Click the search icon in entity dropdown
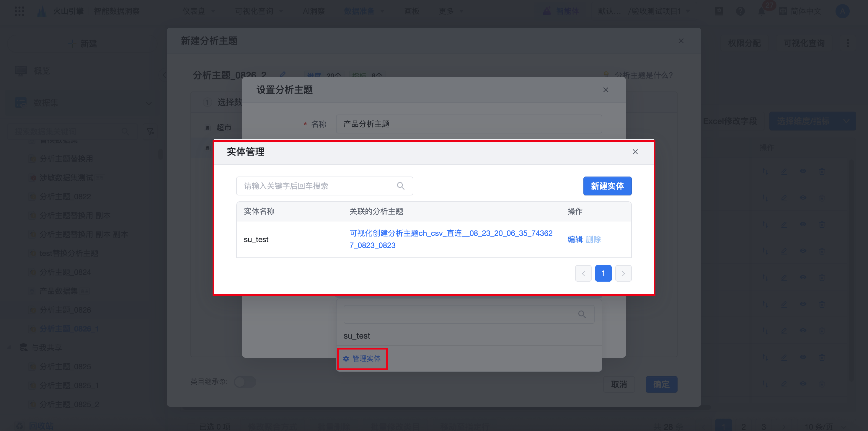 click(582, 314)
